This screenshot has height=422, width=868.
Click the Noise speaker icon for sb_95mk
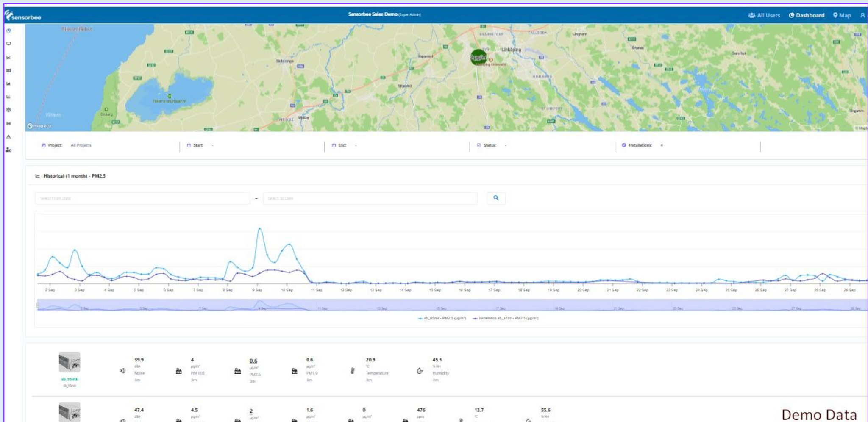[122, 371]
